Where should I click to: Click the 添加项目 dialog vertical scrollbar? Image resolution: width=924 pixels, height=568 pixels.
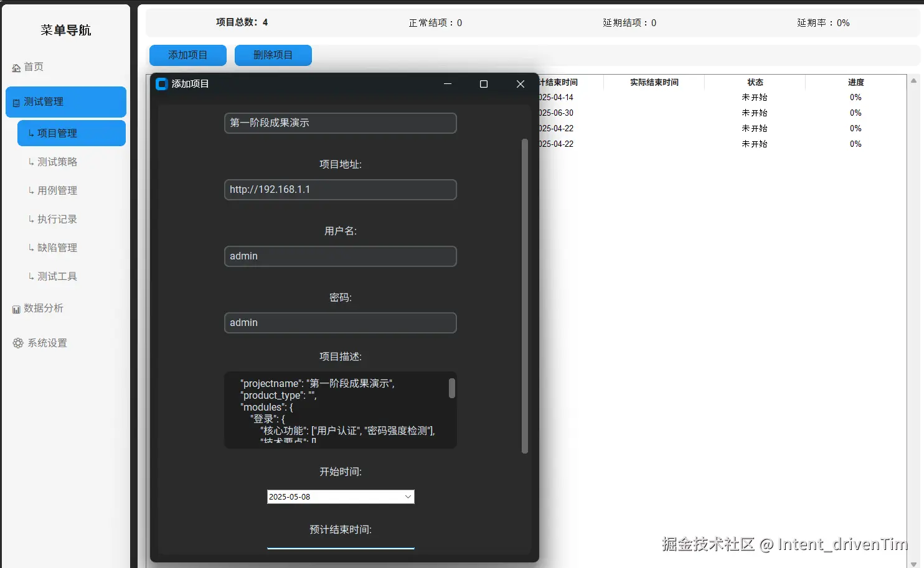525,296
